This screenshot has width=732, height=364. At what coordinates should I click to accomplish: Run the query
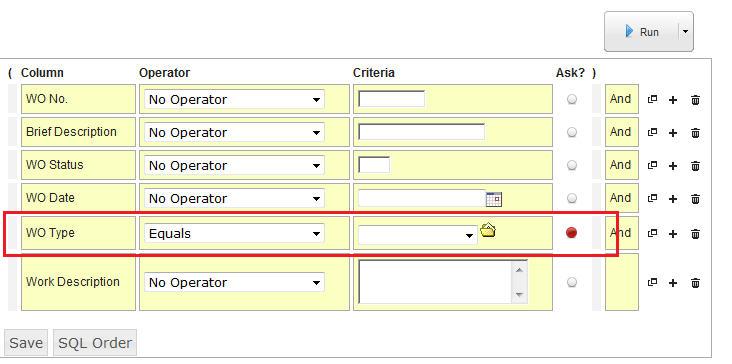coord(642,32)
